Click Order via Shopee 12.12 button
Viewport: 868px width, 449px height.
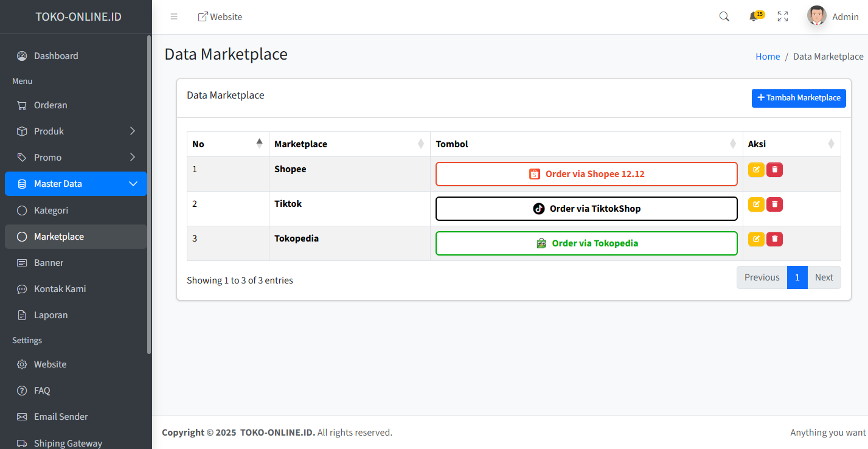(586, 174)
